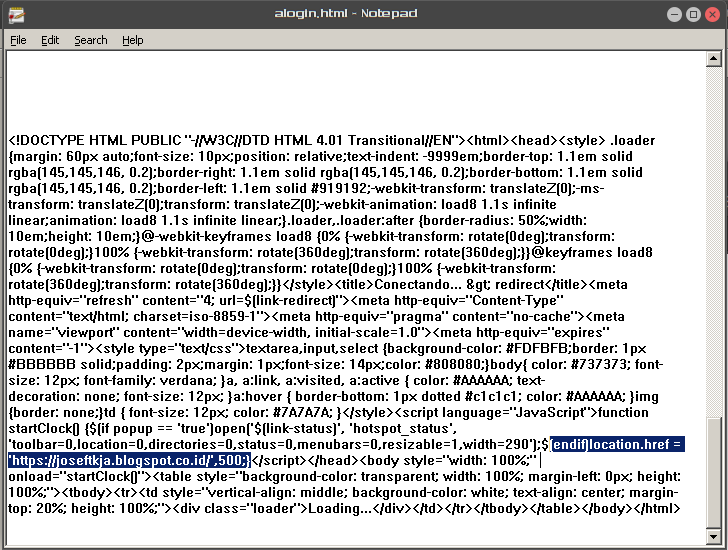Open the File menu

pos(18,40)
